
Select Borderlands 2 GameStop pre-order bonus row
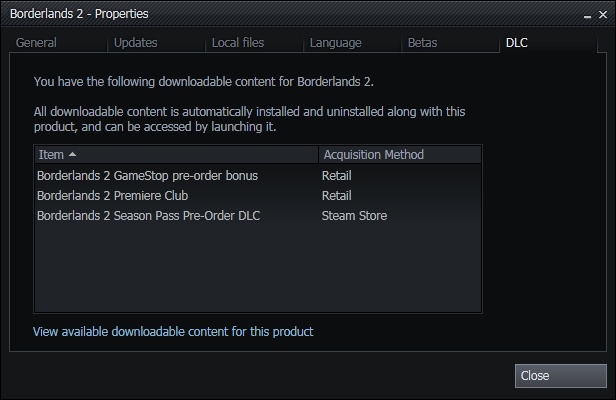(x=147, y=176)
